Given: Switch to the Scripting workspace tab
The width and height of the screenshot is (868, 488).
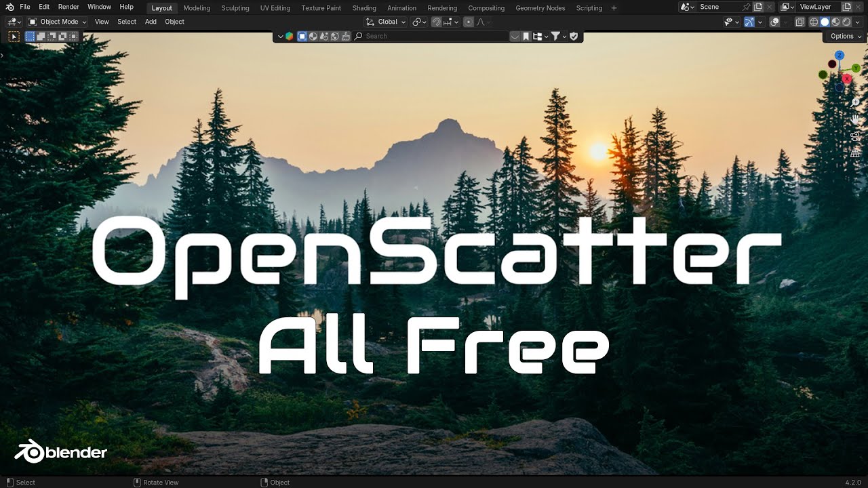Looking at the screenshot, I should (589, 8).
